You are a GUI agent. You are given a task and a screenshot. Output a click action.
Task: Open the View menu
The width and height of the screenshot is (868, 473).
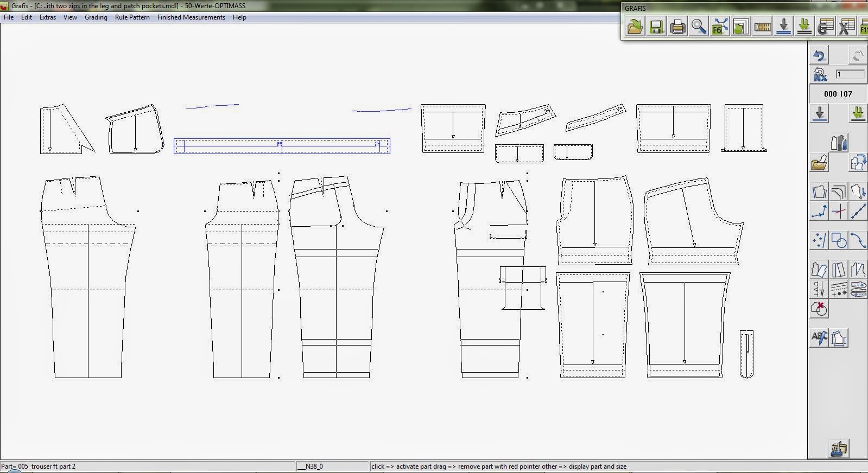(70, 17)
